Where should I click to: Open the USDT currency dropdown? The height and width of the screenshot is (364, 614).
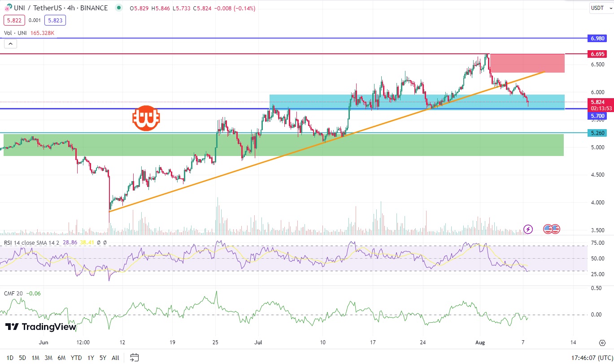[x=601, y=8]
